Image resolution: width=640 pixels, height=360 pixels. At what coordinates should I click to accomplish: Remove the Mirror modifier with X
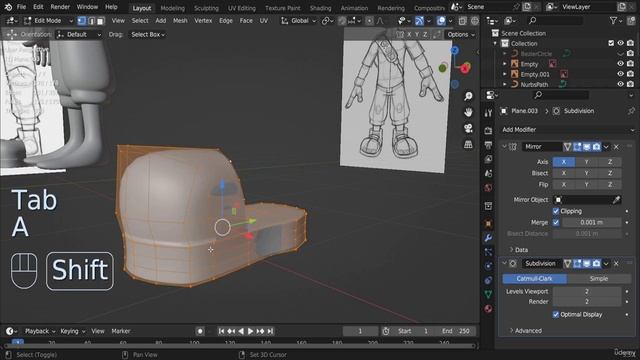616,147
